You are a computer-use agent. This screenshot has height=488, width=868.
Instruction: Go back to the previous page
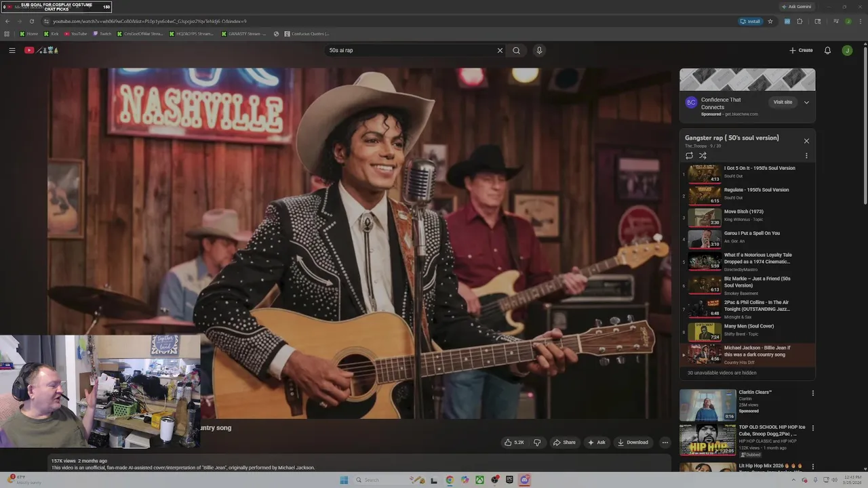pos(7,21)
